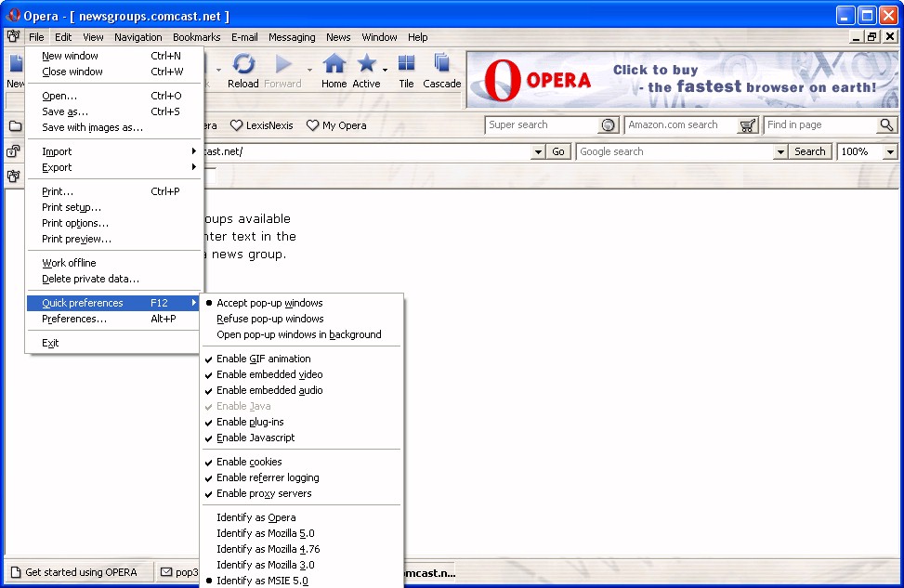This screenshot has width=904, height=588.
Task: Click the Find in page magnifier icon
Action: [886, 125]
